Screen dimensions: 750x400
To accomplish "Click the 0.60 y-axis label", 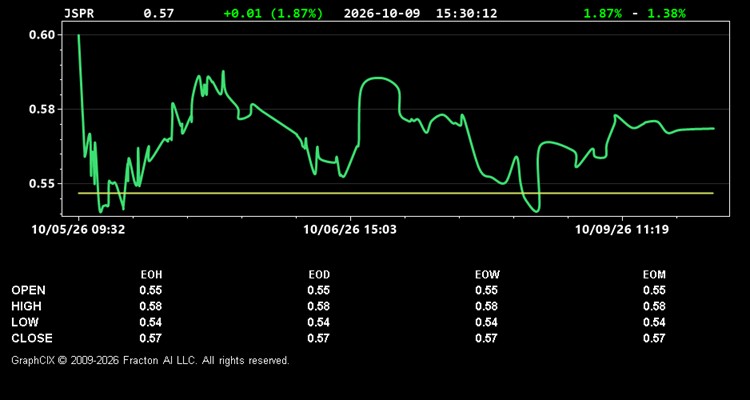I will click(42, 35).
